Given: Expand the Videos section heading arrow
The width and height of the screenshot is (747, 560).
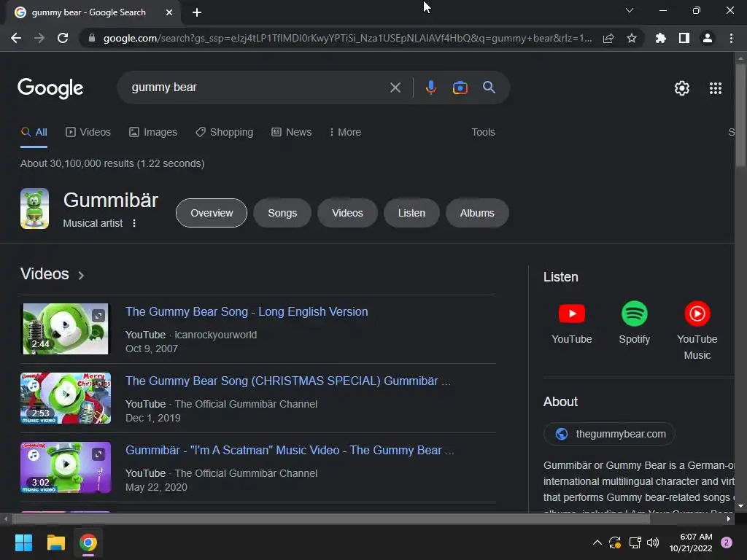Looking at the screenshot, I should (x=81, y=275).
